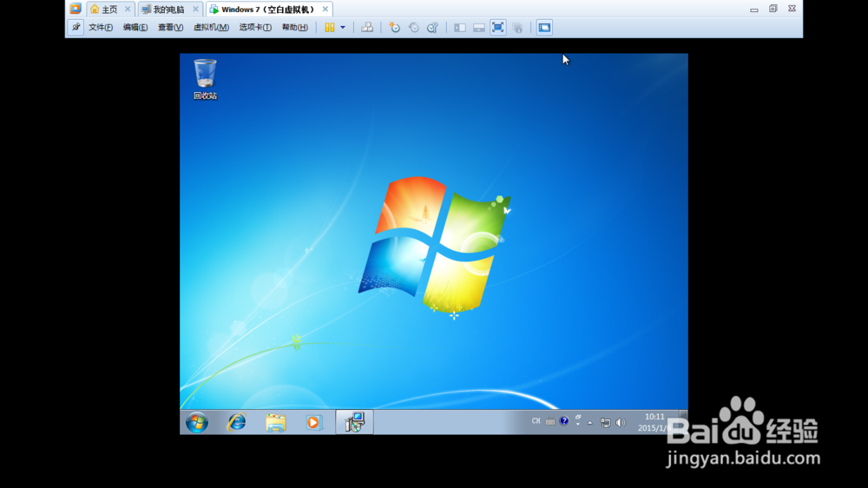
Task: Open Windows Explorer folder on taskbar
Action: [276, 423]
